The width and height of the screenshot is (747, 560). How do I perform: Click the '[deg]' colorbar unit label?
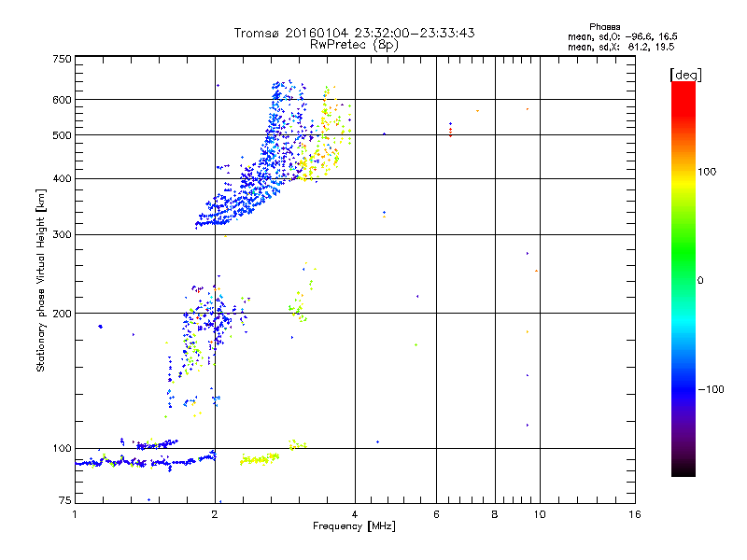coord(685,75)
